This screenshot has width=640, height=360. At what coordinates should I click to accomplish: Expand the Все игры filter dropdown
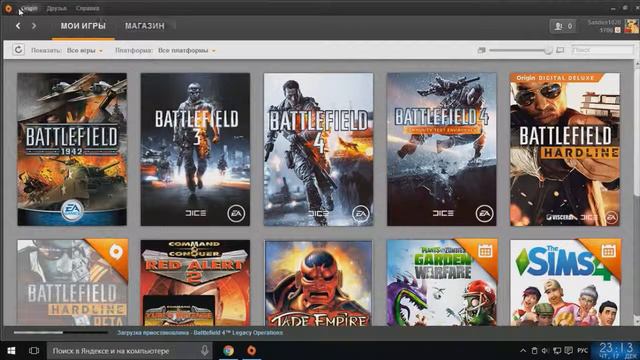(85, 50)
